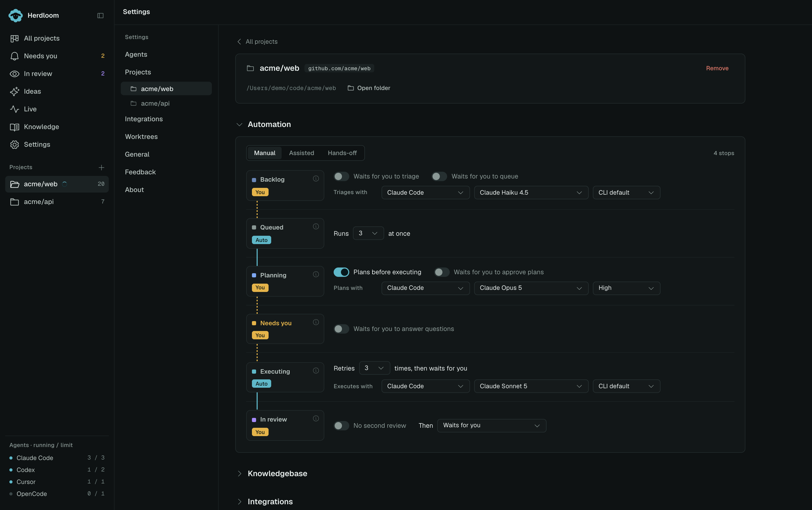The height and width of the screenshot is (510, 812).
Task: Click the Settings gear icon in the sidebar
Action: coord(15,145)
